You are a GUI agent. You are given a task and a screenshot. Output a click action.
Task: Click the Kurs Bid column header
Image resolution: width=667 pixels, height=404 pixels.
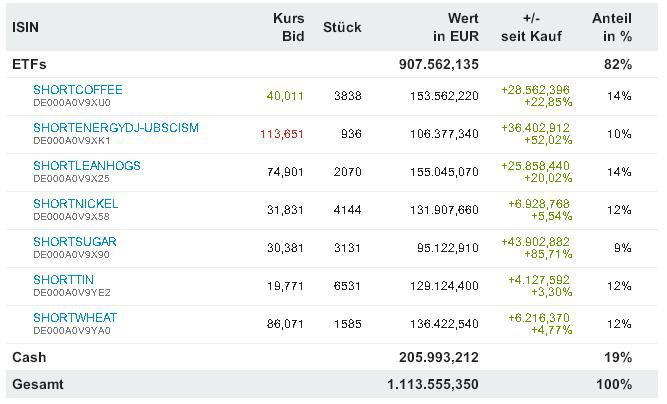[x=287, y=27]
